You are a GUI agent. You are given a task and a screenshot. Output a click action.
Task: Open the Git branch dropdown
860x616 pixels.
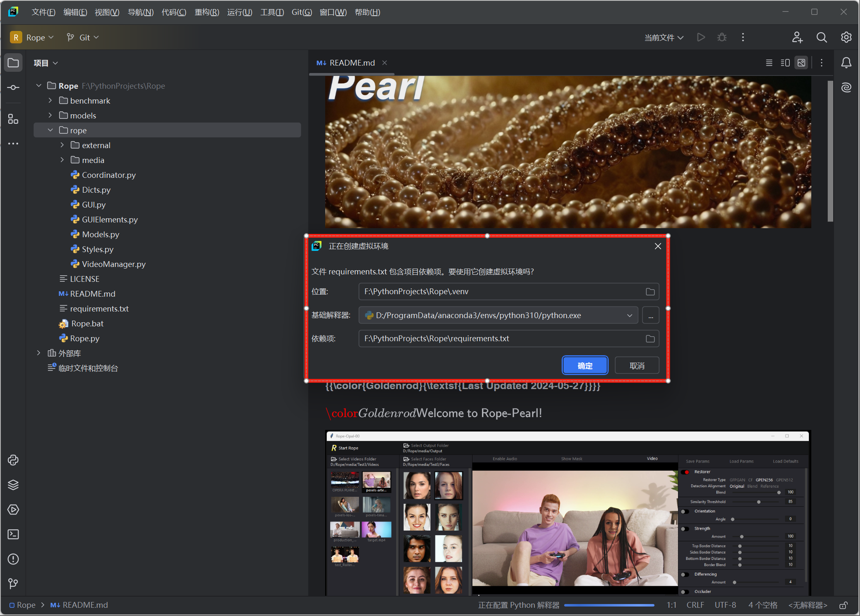(x=83, y=38)
